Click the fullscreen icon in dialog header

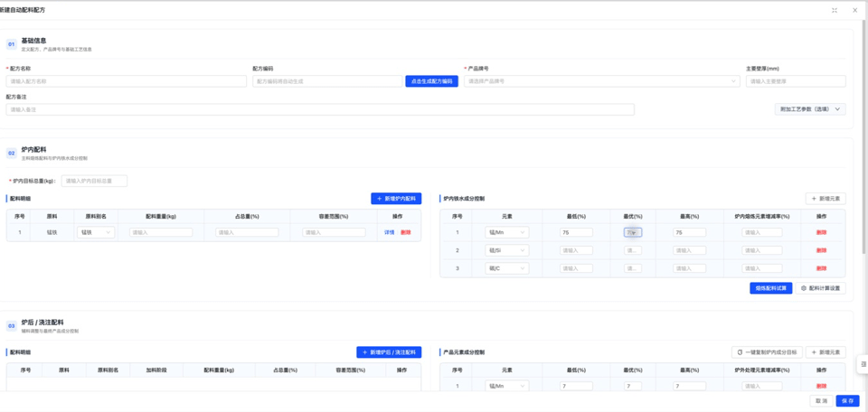point(835,10)
